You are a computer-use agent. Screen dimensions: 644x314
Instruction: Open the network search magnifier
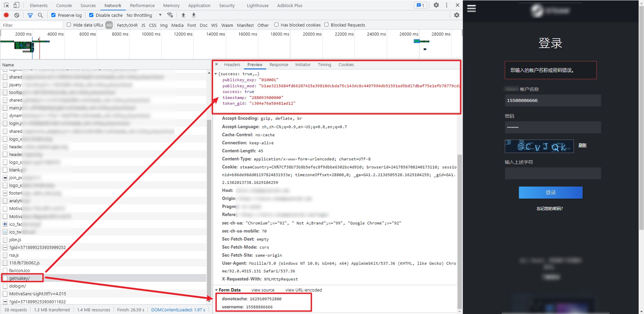pyautogui.click(x=40, y=15)
